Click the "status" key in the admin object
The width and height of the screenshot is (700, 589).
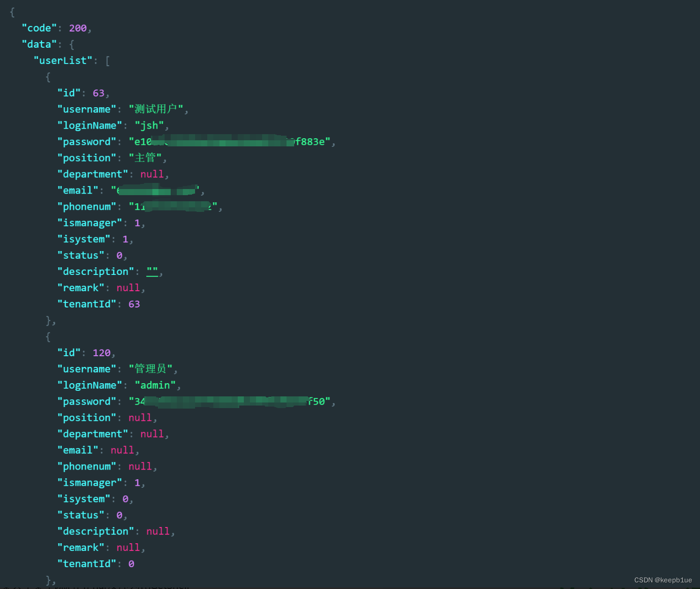(81, 516)
